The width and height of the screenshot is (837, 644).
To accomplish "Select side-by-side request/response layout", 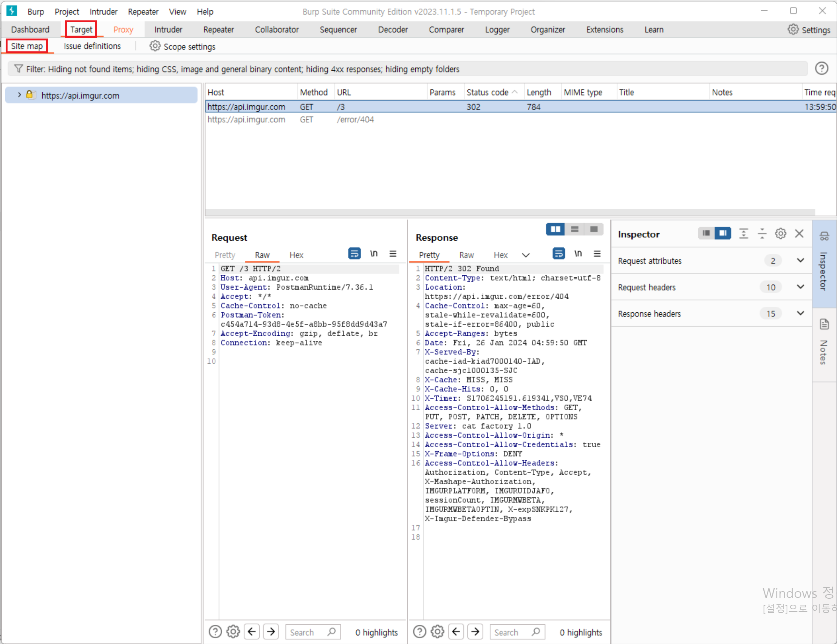I will (555, 230).
